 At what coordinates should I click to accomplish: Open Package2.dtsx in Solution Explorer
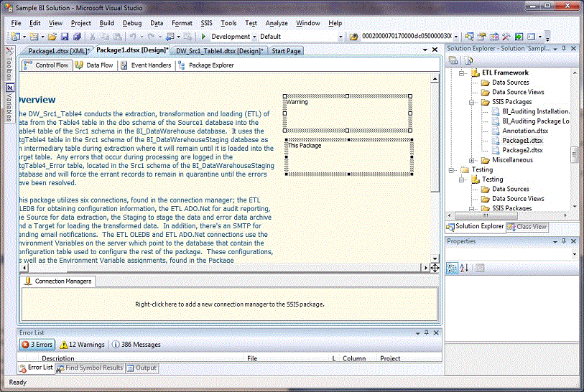tap(522, 150)
